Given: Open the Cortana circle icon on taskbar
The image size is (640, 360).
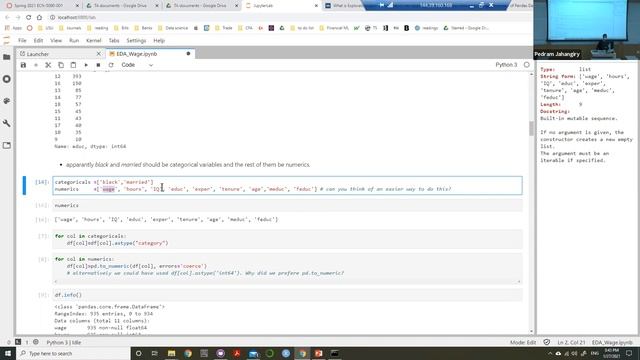Looking at the screenshot, I should [138, 353].
